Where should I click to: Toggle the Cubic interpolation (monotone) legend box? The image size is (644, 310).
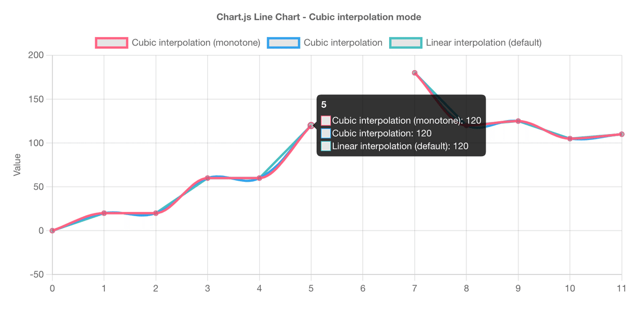click(x=112, y=42)
